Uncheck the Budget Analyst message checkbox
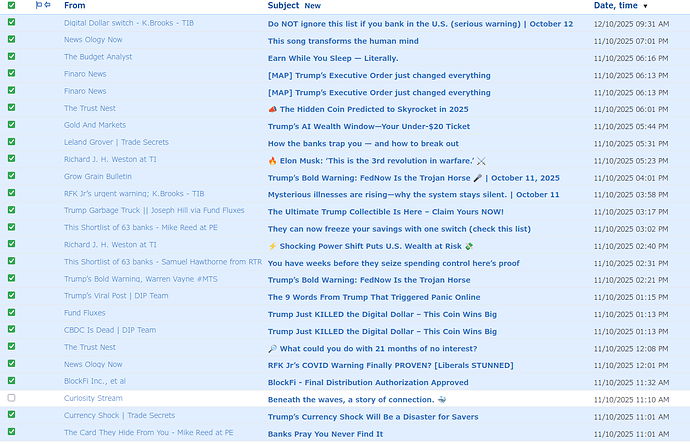Image resolution: width=690 pixels, height=444 pixels. 11,58
